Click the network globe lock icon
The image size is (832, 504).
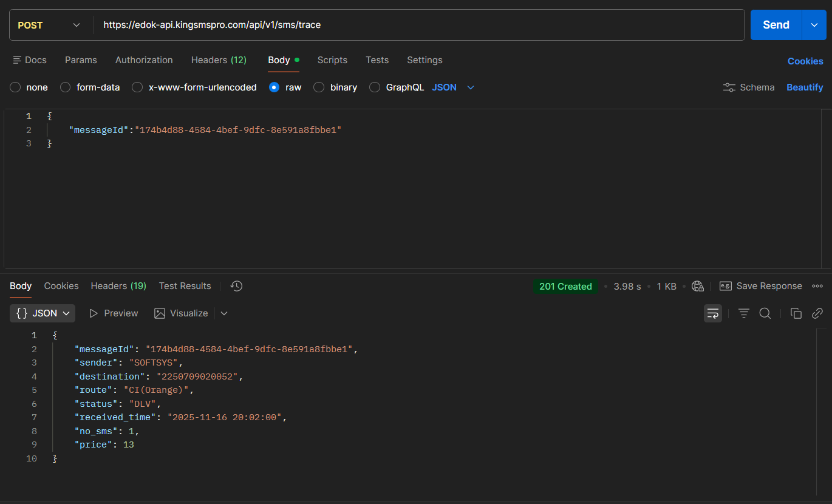[x=697, y=286]
